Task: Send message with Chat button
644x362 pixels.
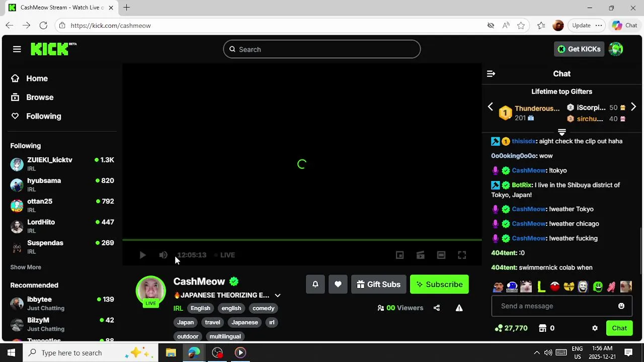Action: coord(619,328)
